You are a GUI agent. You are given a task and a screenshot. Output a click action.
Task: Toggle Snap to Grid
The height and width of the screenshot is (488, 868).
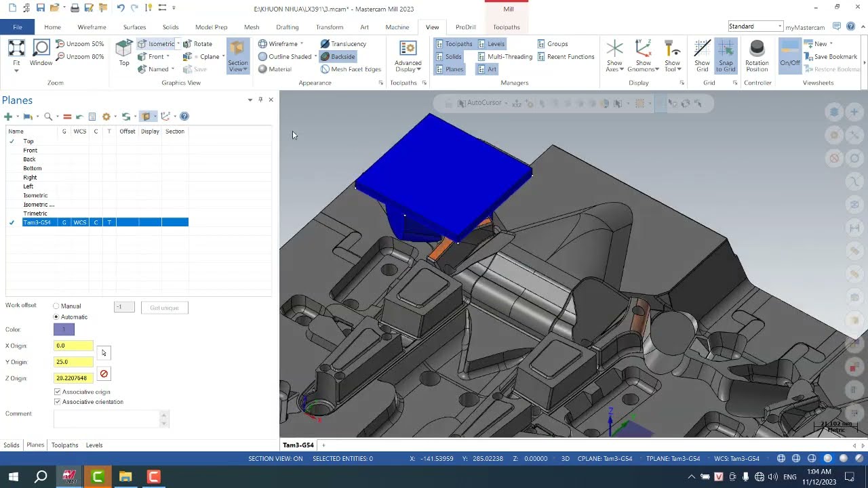725,56
